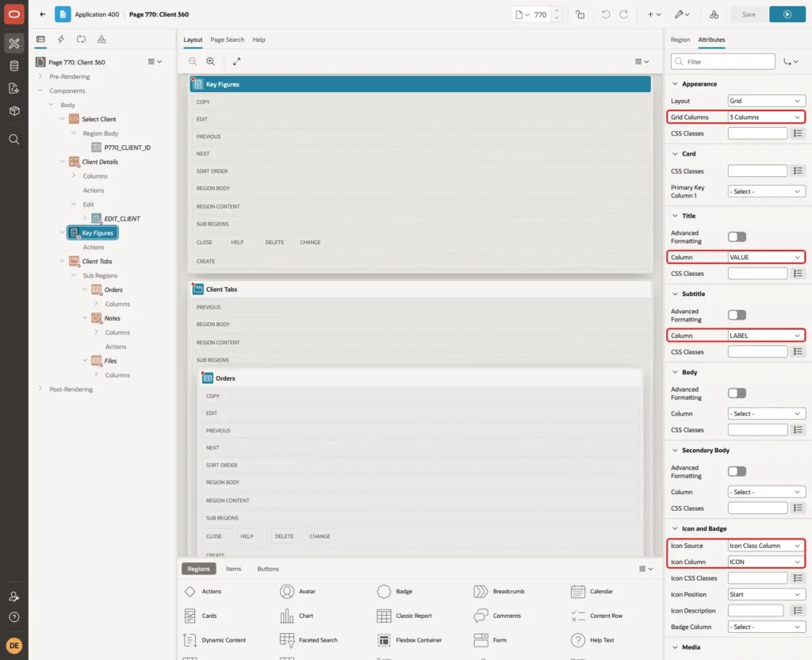Screen dimensions: 812x660
Task: Open the Title Column VALUE dropdown
Action: pos(766,257)
